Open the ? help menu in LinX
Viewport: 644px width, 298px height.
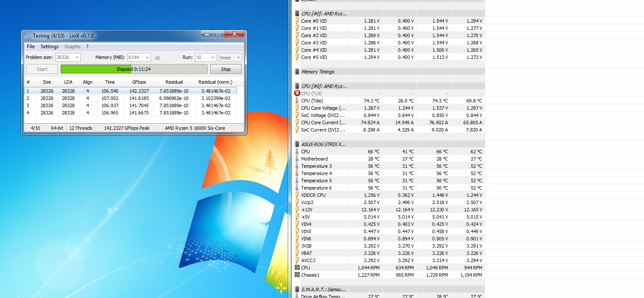click(87, 47)
